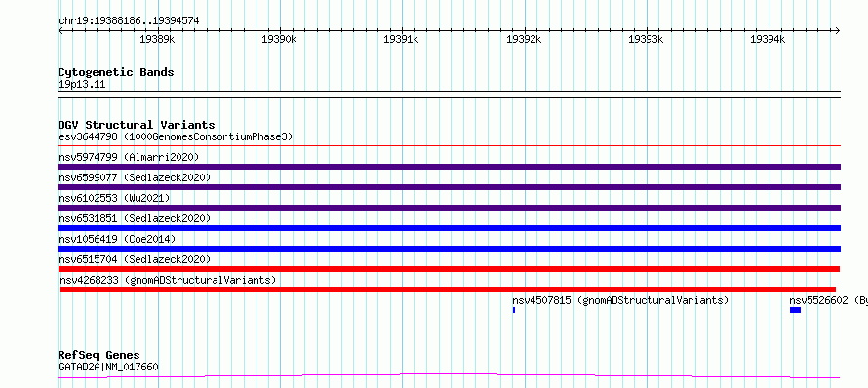Image resolution: width=868 pixels, height=388 pixels.
Task: Click the nsv4507815 (gnomADStructuralVariants) label
Action: click(x=620, y=300)
